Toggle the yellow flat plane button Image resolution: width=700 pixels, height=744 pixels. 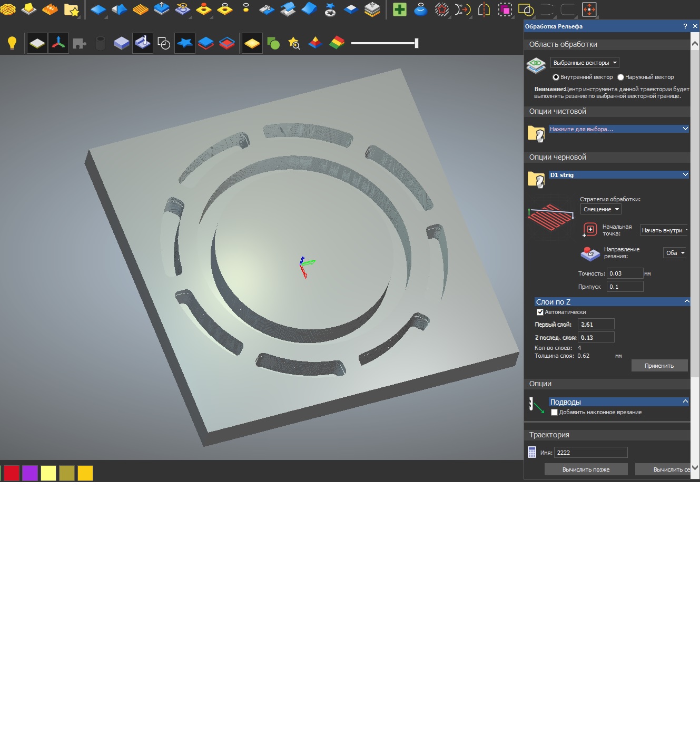pyautogui.click(x=252, y=43)
